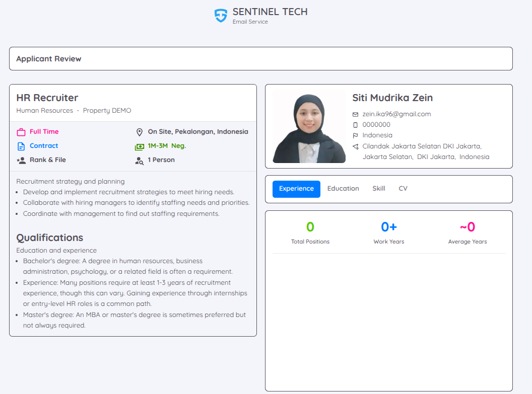Click the phone number icon

pos(355,124)
